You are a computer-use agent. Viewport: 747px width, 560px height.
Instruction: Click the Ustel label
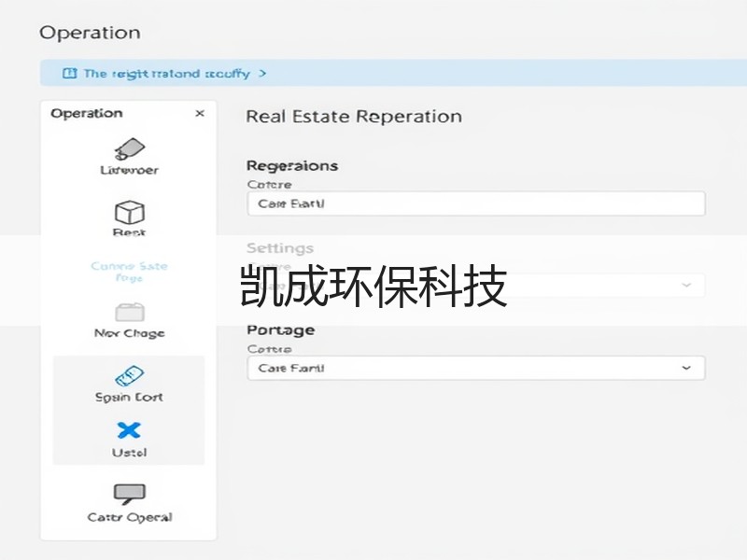(x=129, y=453)
